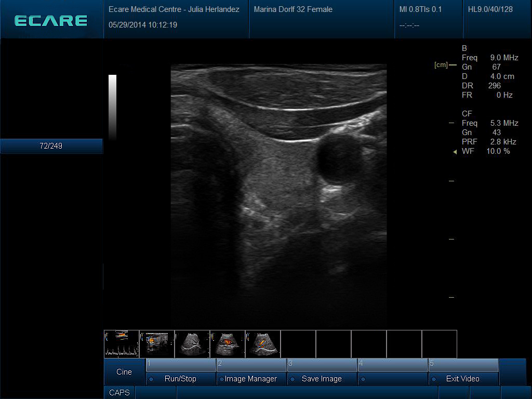
Task: Select softkey slot 3 above Save Image
Action: tap(322, 365)
